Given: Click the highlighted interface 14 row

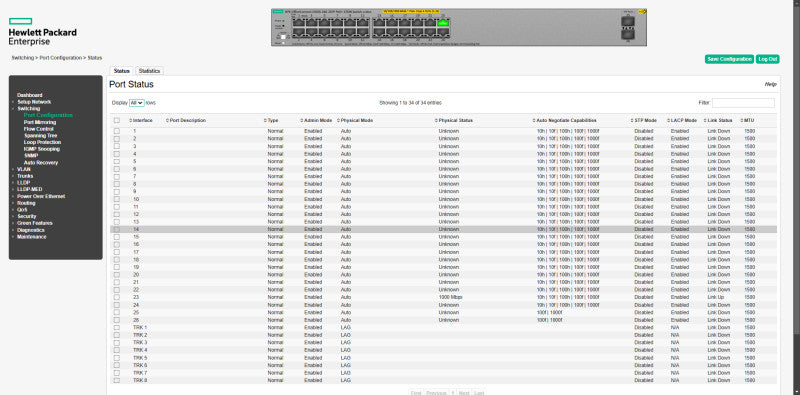Looking at the screenshot, I should coord(443,229).
